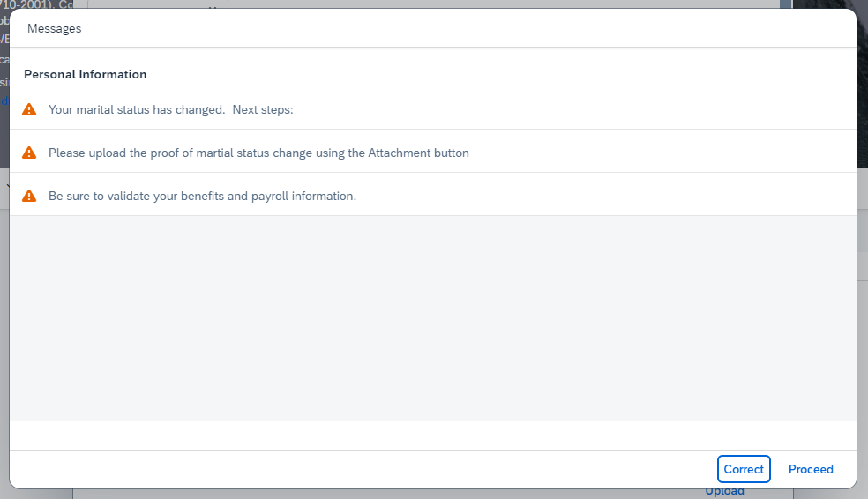Click warning icon beside upload proof message
Image resolution: width=868 pixels, height=499 pixels.
[29, 153]
